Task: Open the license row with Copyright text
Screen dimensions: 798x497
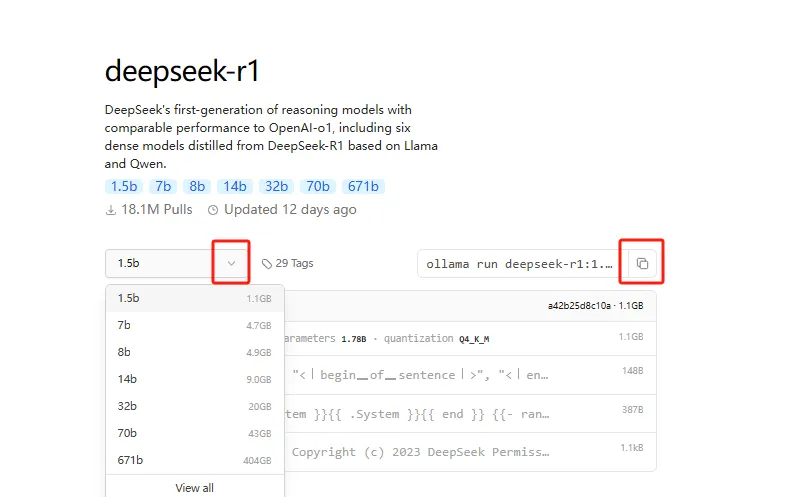Action: point(420,452)
